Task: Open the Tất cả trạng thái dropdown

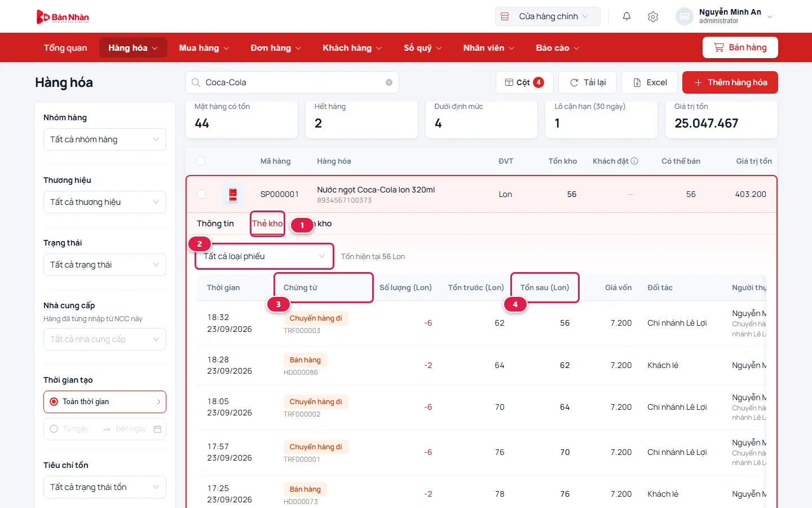Action: 105,265
